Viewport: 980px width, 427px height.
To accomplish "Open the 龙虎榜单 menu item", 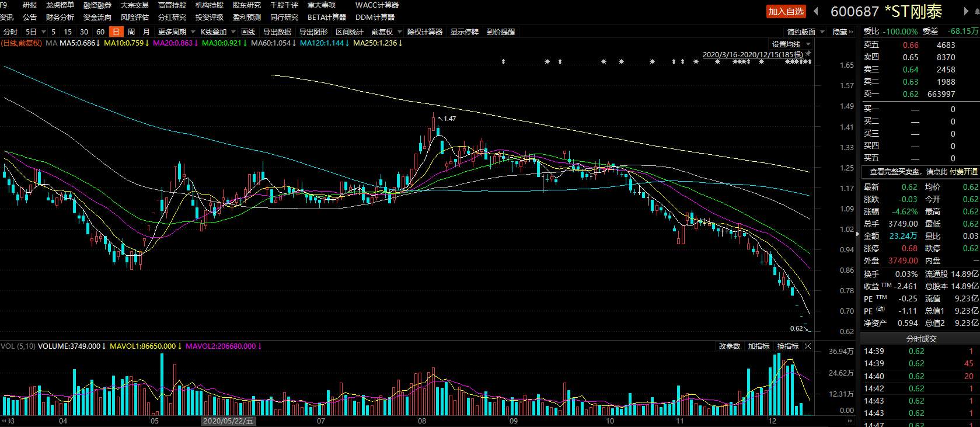I will 60,5.
